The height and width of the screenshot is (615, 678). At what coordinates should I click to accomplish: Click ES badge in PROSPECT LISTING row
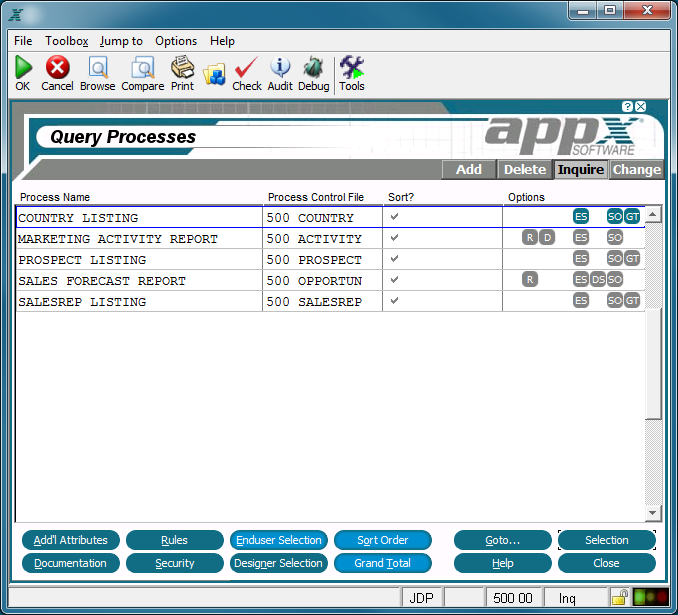(581, 258)
